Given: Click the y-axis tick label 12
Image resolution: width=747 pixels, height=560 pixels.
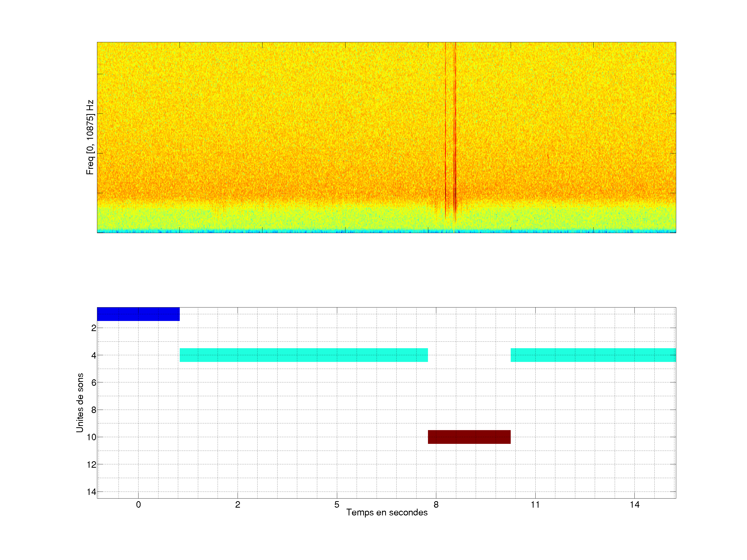Looking at the screenshot, I should (x=92, y=465).
